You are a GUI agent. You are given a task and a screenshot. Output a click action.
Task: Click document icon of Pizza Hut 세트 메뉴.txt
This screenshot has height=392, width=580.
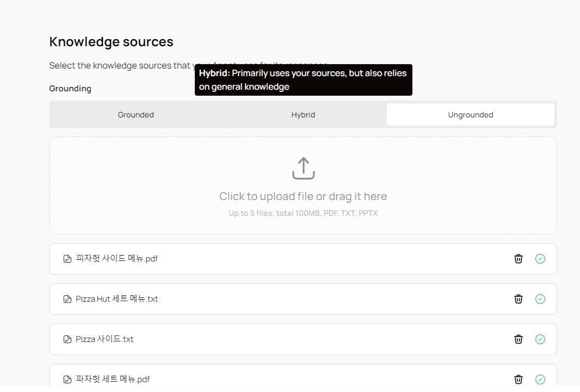[x=67, y=299]
